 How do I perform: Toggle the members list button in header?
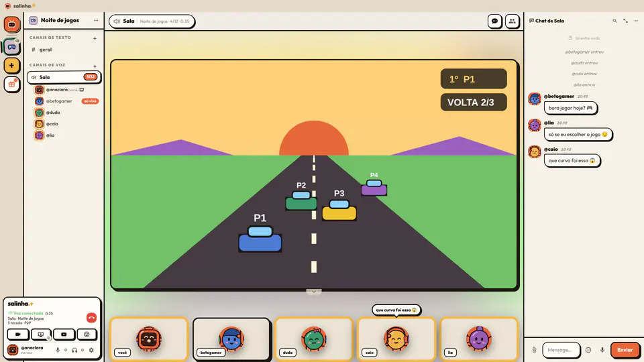point(512,21)
